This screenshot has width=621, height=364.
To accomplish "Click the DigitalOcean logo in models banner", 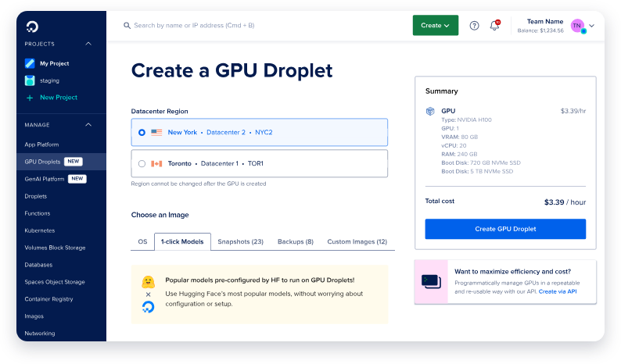I will 148,307.
